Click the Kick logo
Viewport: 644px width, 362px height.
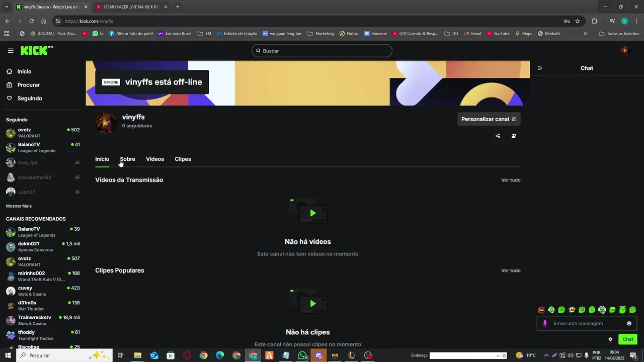pos(37,50)
